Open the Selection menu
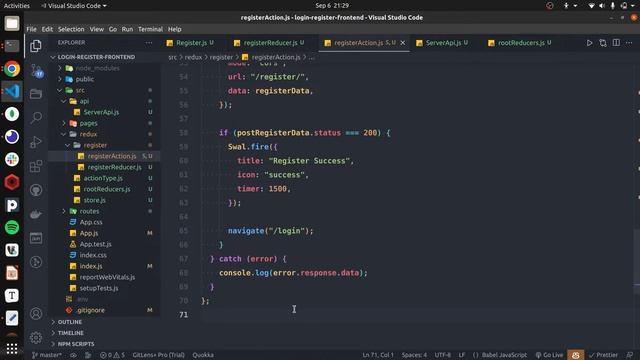Screen dimensions: 640x360 pos(71,29)
